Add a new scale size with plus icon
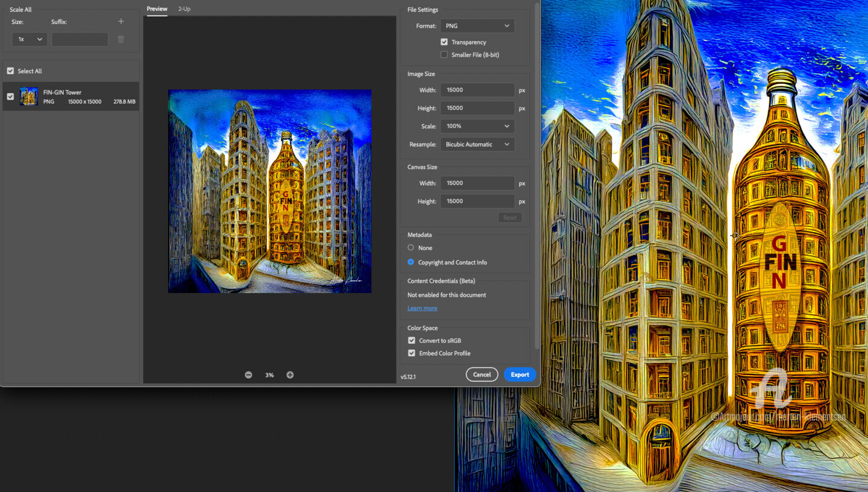 [x=121, y=22]
